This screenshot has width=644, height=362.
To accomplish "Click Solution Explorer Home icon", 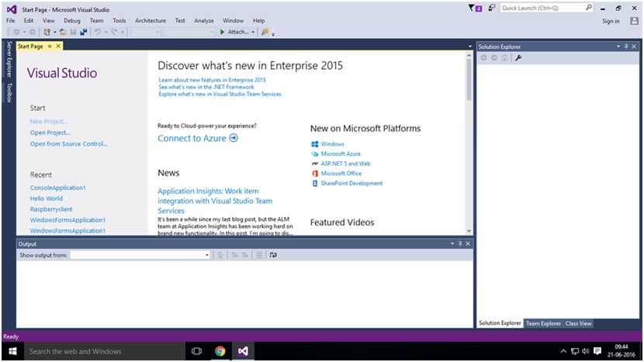I will [x=504, y=58].
